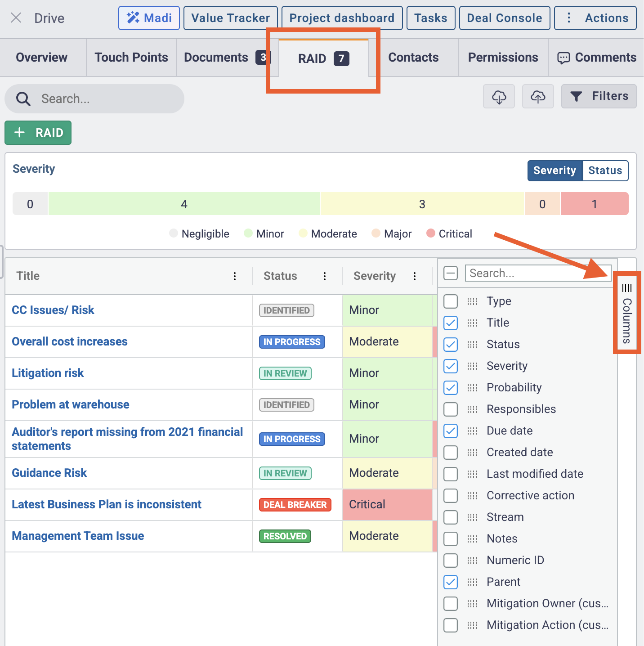The height and width of the screenshot is (646, 644).
Task: Open the Madi assistant
Action: (149, 18)
